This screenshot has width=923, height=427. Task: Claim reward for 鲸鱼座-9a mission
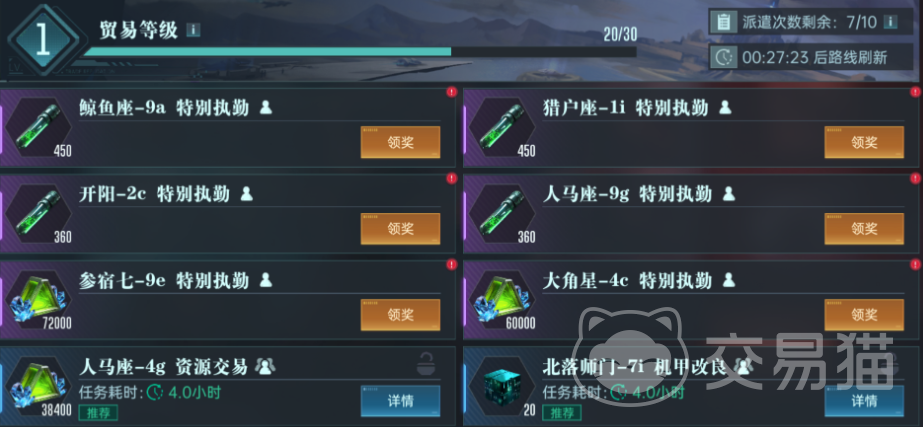click(400, 142)
